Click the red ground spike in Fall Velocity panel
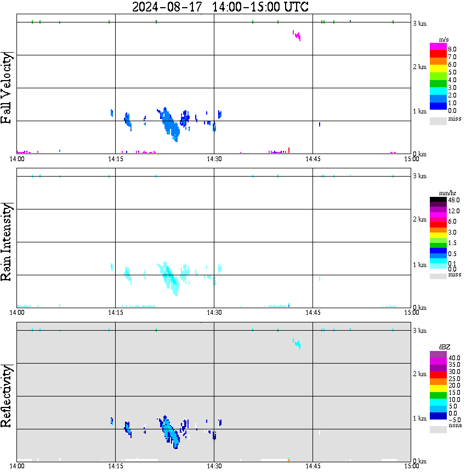 tap(289, 150)
